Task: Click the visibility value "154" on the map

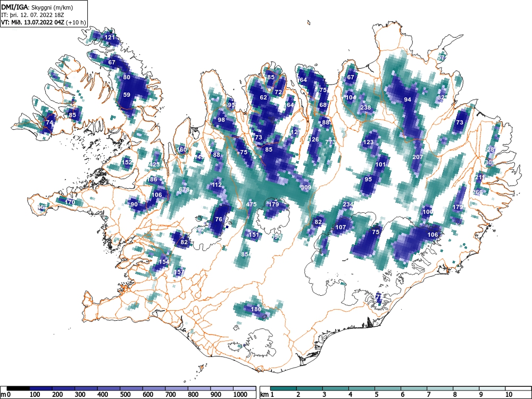Action: (164, 262)
